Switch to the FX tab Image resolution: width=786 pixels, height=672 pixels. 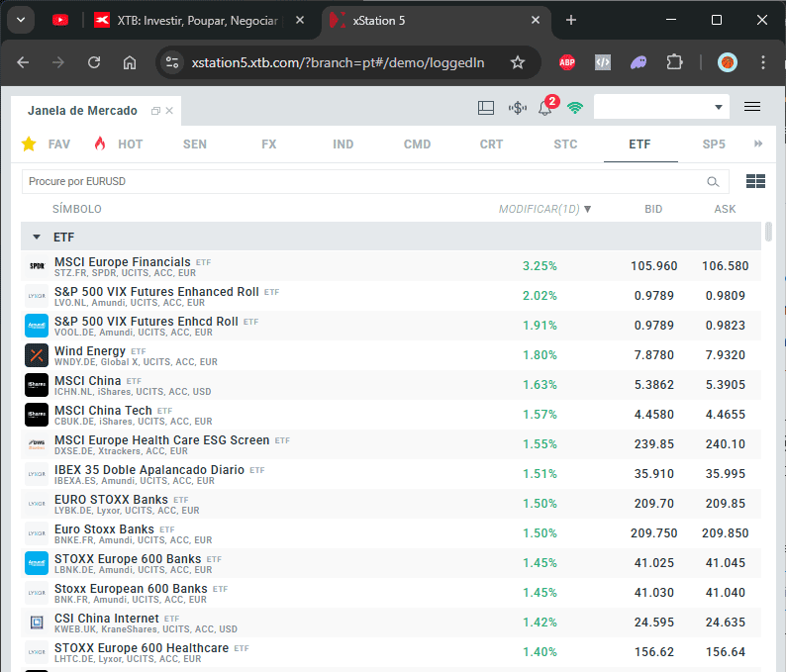coord(268,144)
